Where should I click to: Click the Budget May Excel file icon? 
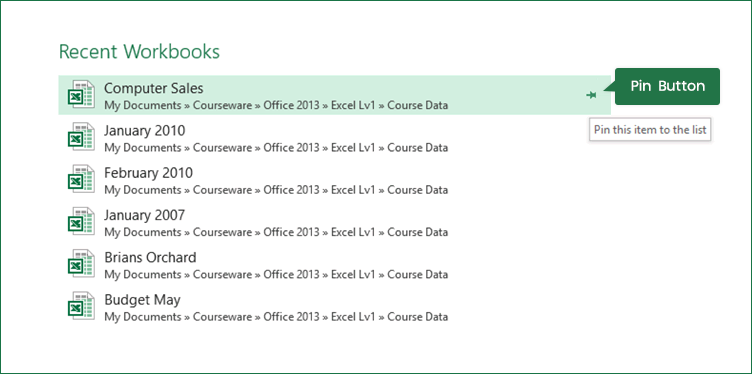tap(81, 305)
